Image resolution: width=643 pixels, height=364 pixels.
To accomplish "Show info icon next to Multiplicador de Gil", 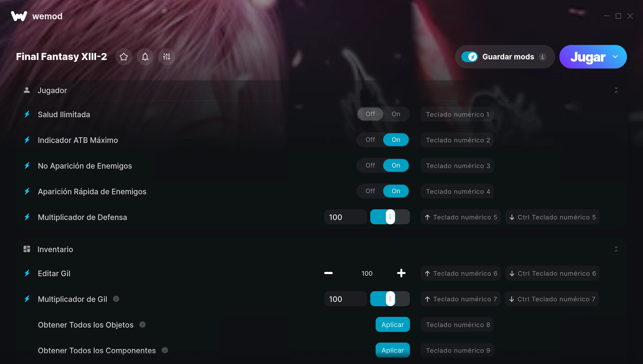I will click(x=116, y=299).
